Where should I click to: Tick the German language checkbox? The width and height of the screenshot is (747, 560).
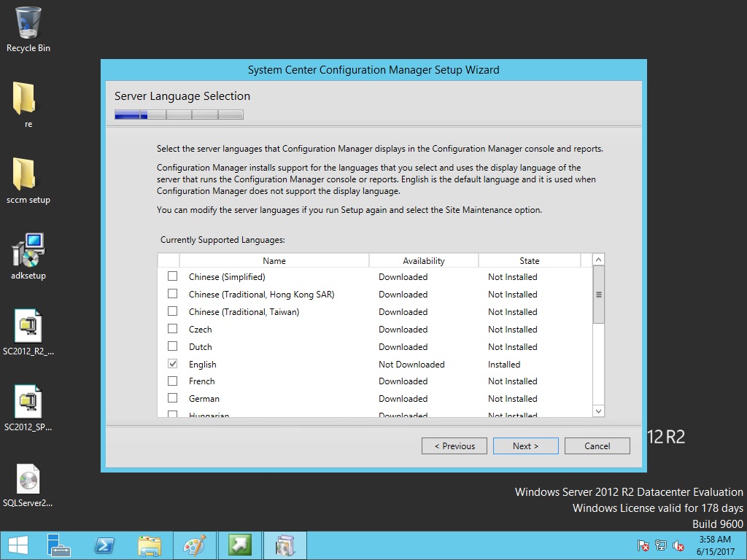(173, 398)
